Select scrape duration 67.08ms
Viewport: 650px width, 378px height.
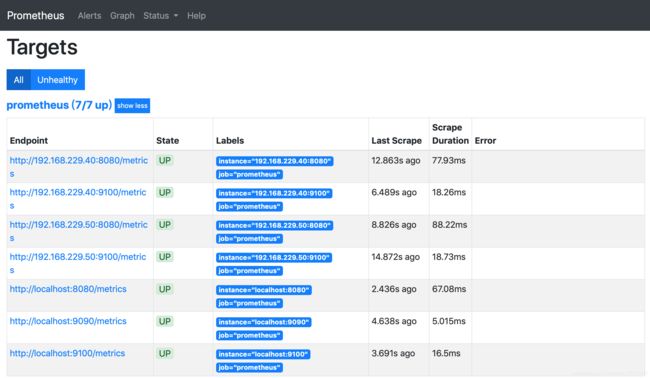[449, 289]
